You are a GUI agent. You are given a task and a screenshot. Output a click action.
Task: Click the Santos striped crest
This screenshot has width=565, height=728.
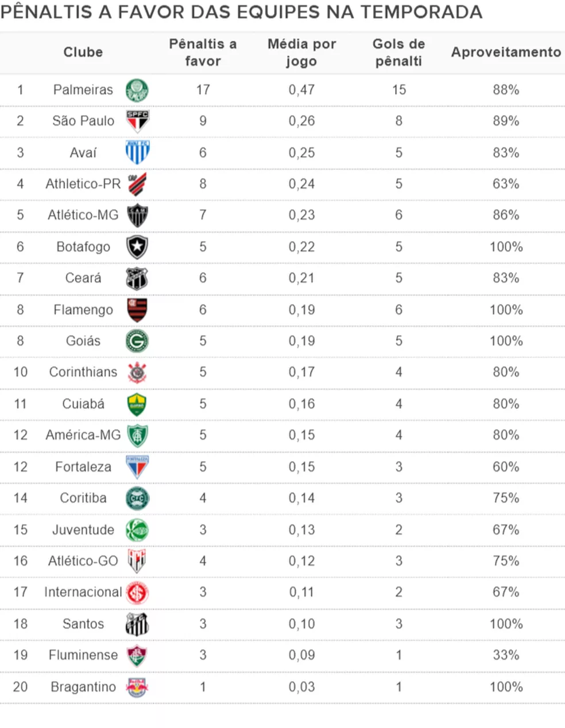tap(137, 624)
